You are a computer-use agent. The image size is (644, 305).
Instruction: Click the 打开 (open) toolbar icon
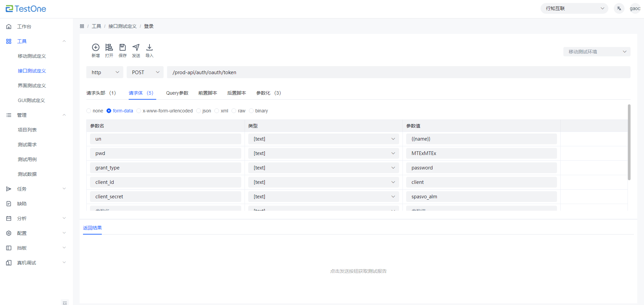coord(109,48)
